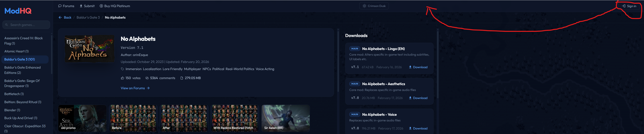Download No Alphabets - Voice
Viewport: 644px width, 134px height.
(x=418, y=129)
